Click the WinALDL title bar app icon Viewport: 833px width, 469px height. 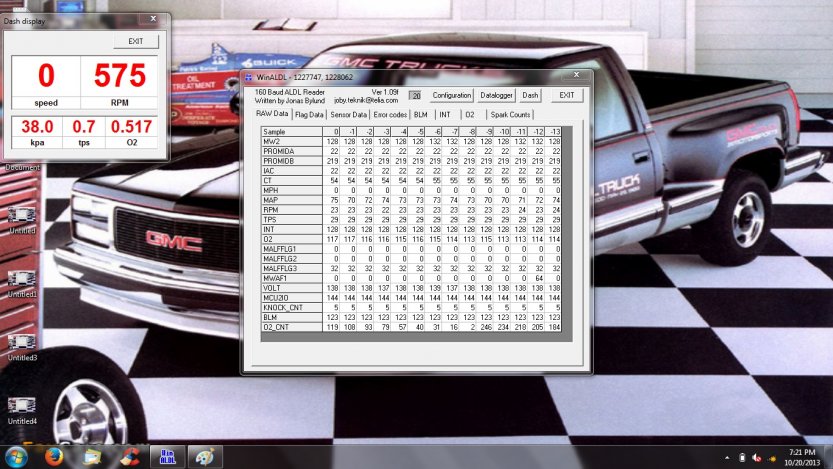pyautogui.click(x=249, y=77)
